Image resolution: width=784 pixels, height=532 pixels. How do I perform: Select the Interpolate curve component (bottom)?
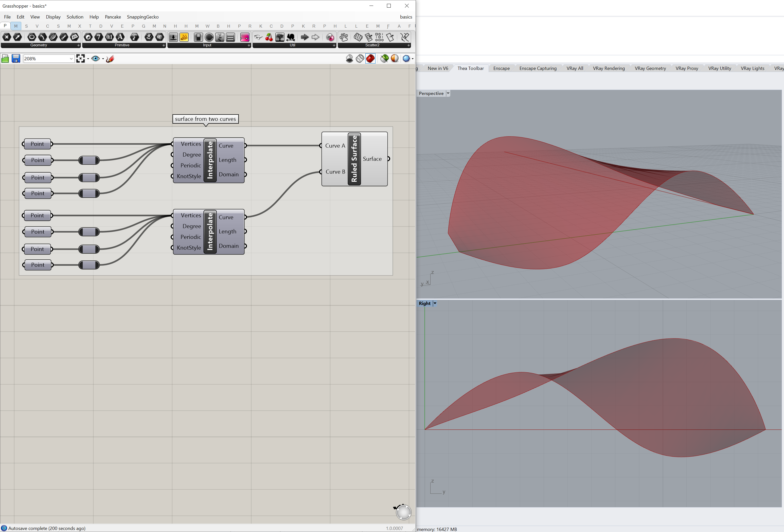pyautogui.click(x=209, y=231)
